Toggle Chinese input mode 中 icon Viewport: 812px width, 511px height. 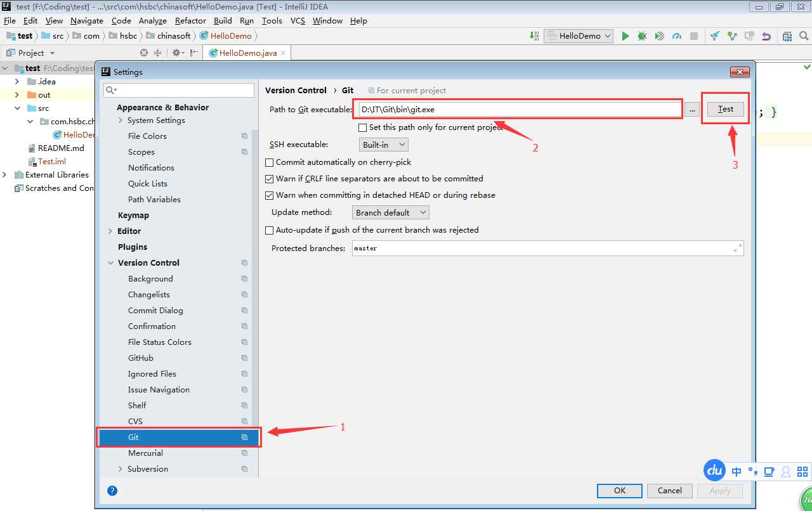tap(737, 471)
